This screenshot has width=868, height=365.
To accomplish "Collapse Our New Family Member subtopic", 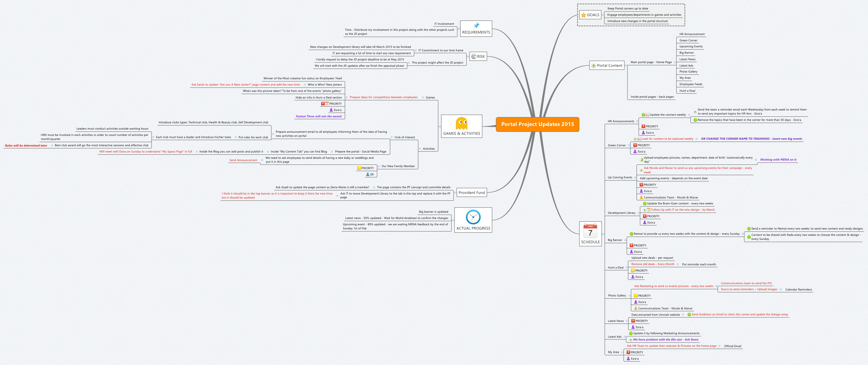I will (x=378, y=166).
